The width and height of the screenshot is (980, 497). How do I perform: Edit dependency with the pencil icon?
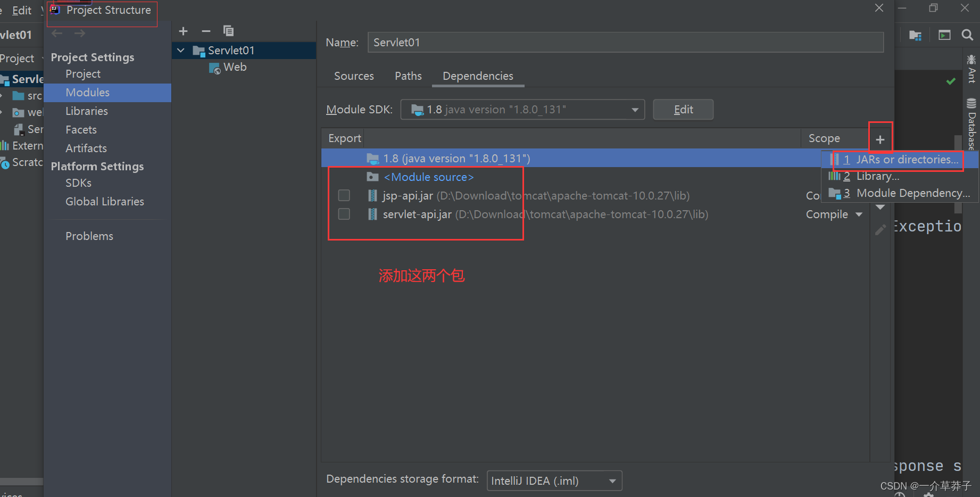[881, 229]
